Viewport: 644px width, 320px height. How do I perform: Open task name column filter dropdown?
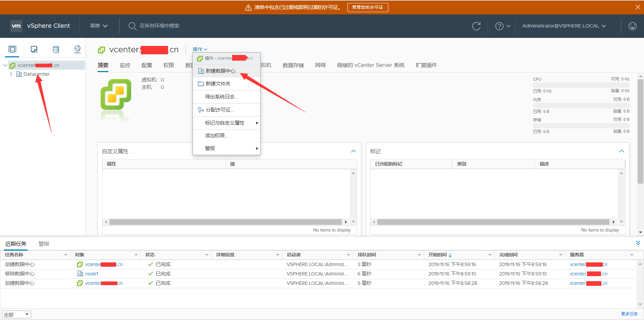[x=65, y=255]
